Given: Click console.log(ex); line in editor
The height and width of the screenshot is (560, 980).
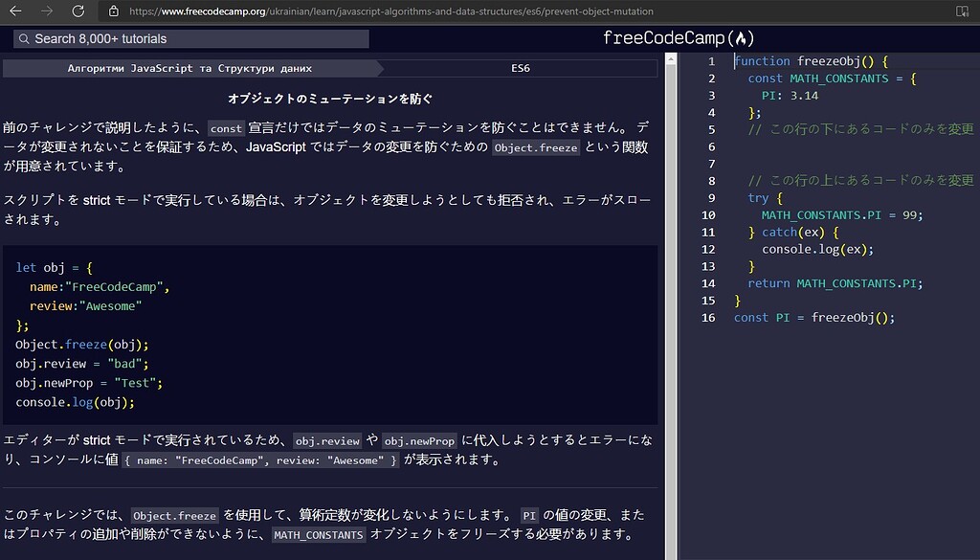Looking at the screenshot, I should 817,249.
